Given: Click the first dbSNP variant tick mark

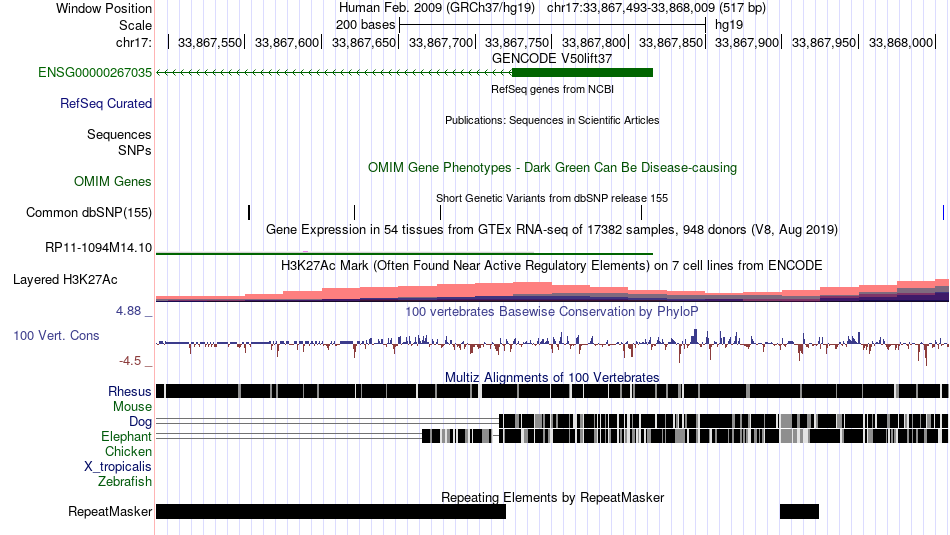Looking at the screenshot, I should [249, 213].
